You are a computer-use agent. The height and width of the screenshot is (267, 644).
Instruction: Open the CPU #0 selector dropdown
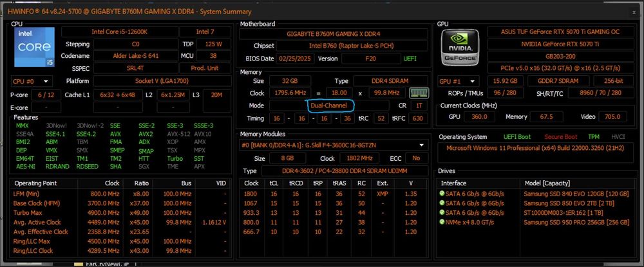(x=31, y=81)
